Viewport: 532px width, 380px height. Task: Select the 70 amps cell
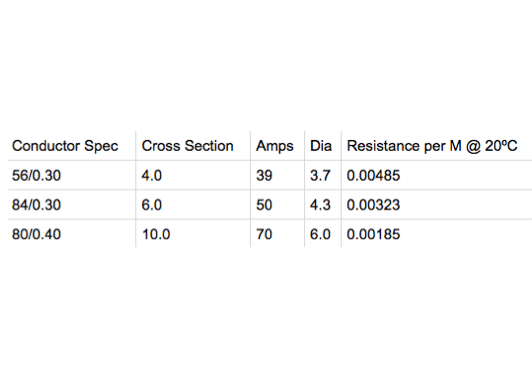pyautogui.click(x=264, y=234)
